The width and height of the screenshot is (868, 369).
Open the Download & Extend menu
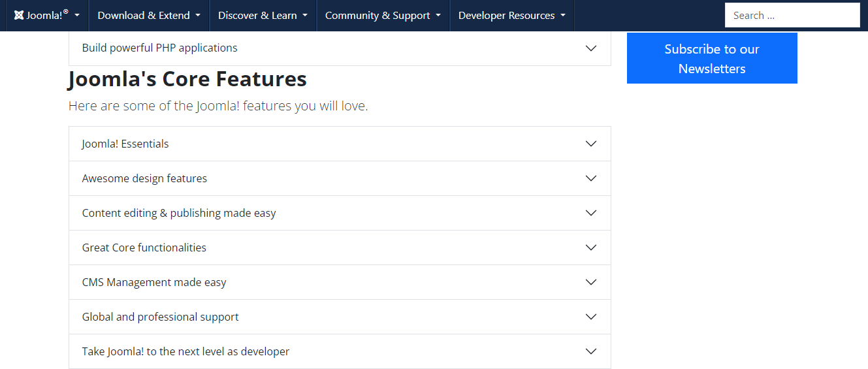149,16
